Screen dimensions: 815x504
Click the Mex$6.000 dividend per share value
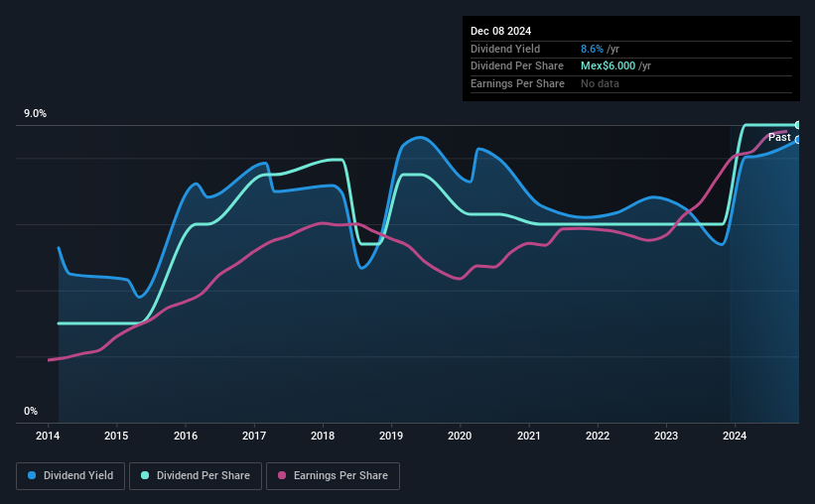tap(608, 66)
